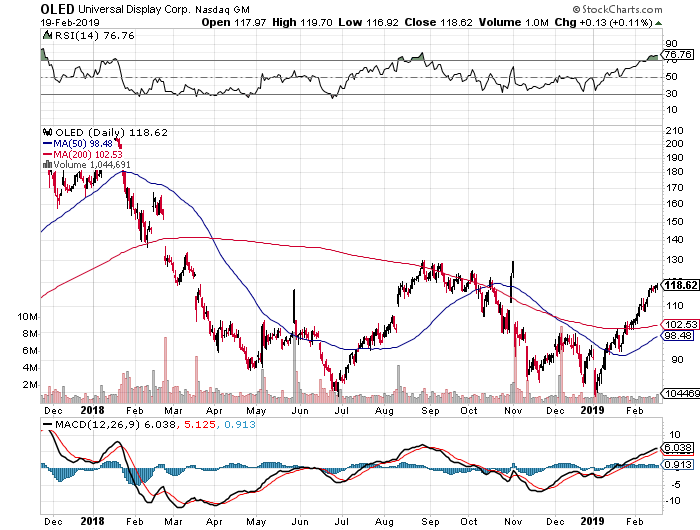Click the 19-Feb-2019 date label
700x530 pixels.
(70, 22)
